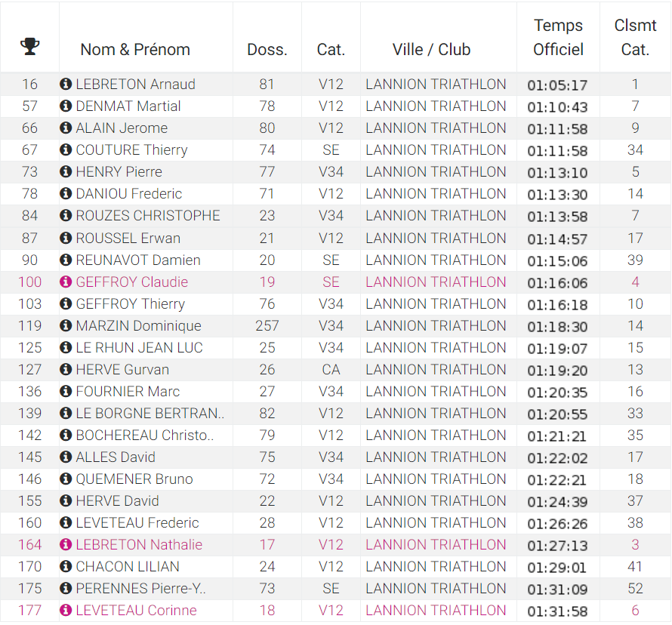Click info icon beside ROUSSEL Erwan
Screen dimensions: 672x625
(66, 239)
